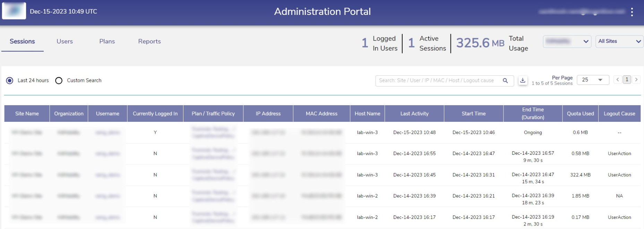Go to the next page arrow
Screen dimensions: 644x229
636,79
